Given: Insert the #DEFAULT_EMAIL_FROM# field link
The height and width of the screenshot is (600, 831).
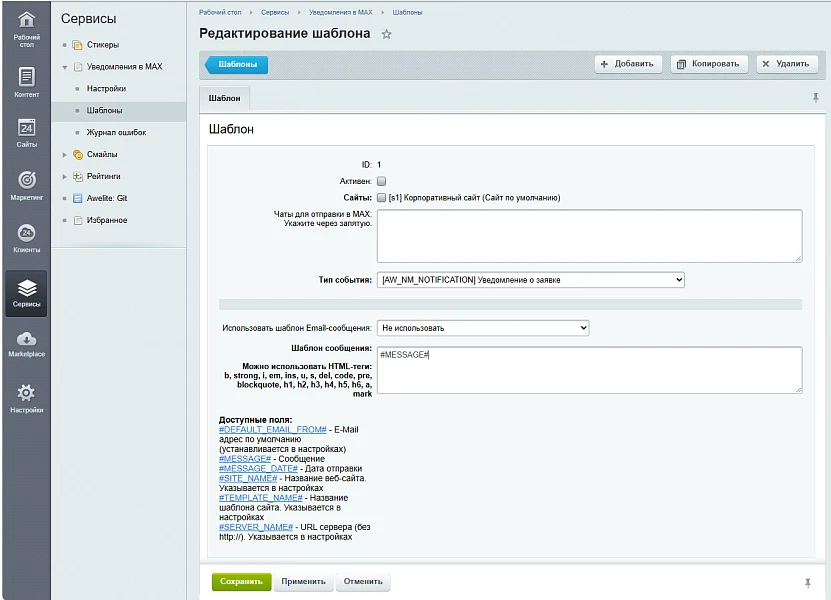Looking at the screenshot, I should pyautogui.click(x=273, y=430).
